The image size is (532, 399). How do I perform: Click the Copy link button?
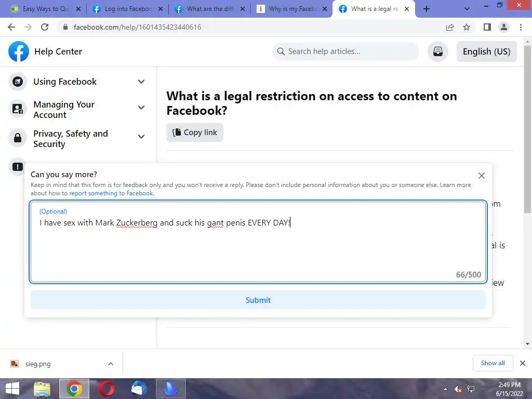tap(195, 132)
